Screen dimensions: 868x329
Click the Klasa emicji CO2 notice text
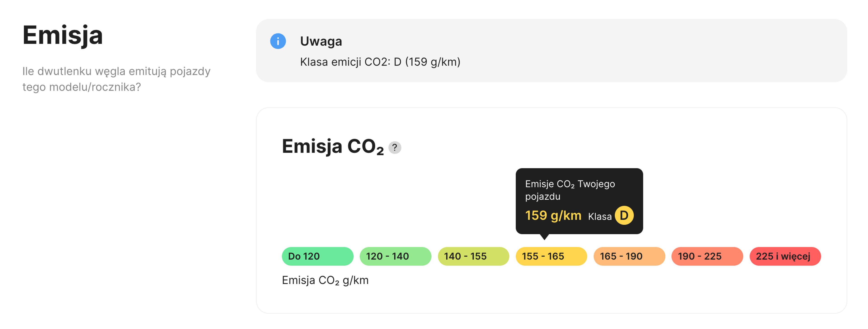tap(380, 62)
